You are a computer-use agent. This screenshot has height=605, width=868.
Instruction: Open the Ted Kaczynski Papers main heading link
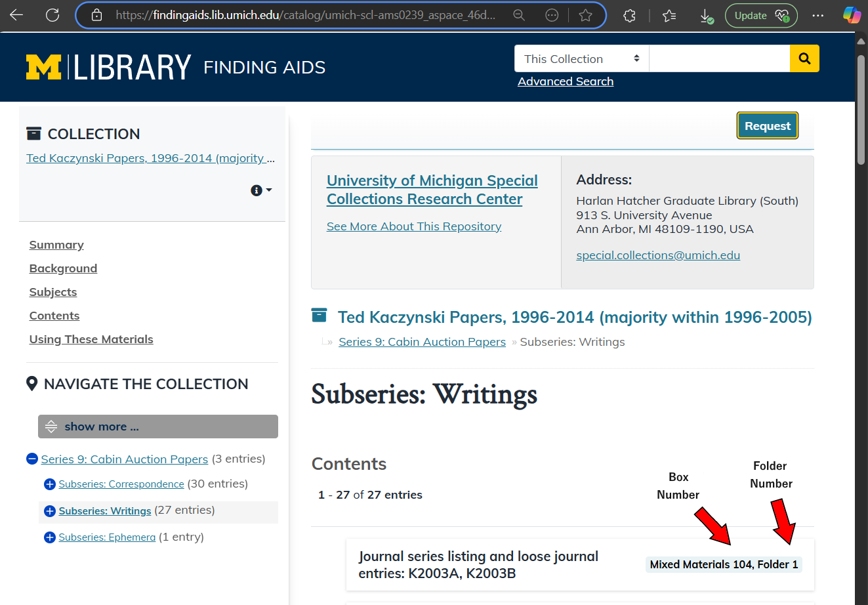pyautogui.click(x=575, y=317)
